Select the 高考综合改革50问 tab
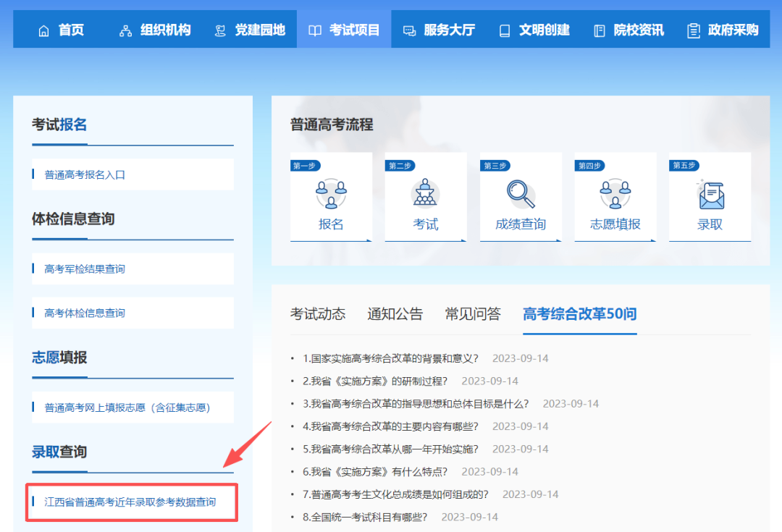 [x=579, y=313]
